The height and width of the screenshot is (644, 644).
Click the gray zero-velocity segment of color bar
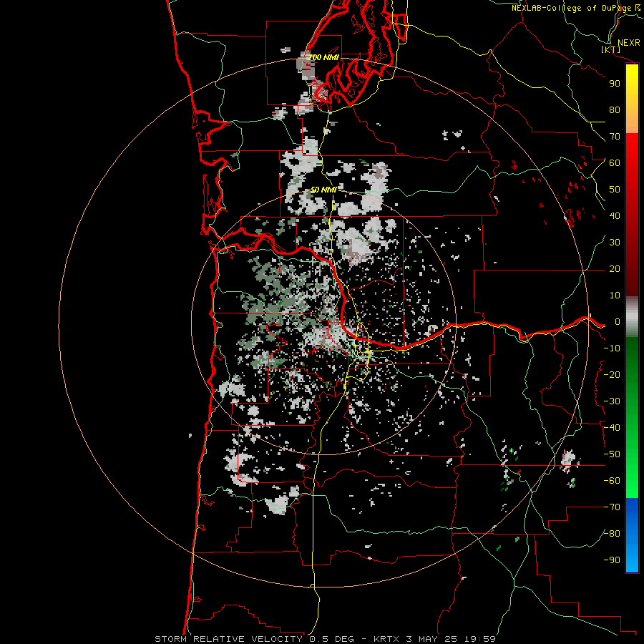tap(632, 316)
